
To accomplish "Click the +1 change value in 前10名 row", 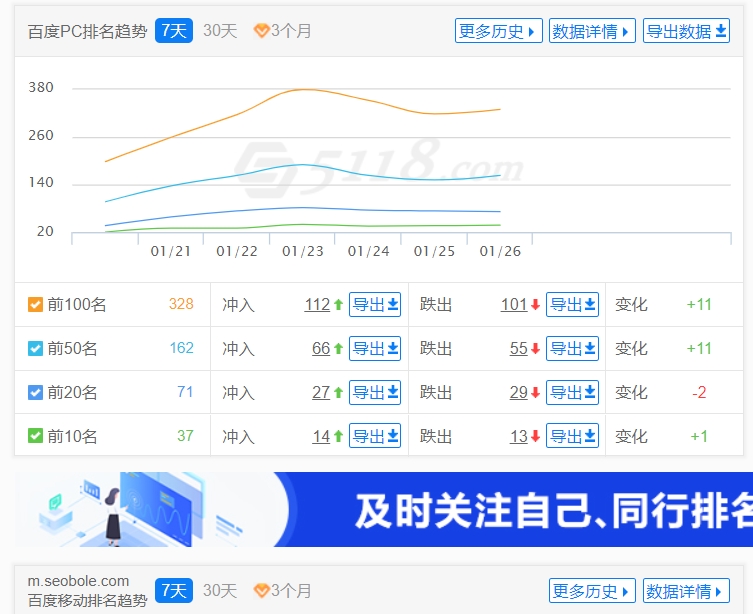I will pos(699,436).
